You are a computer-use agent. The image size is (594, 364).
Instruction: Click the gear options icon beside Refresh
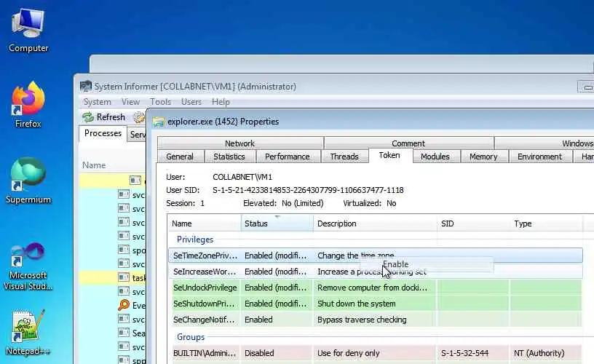click(x=139, y=117)
